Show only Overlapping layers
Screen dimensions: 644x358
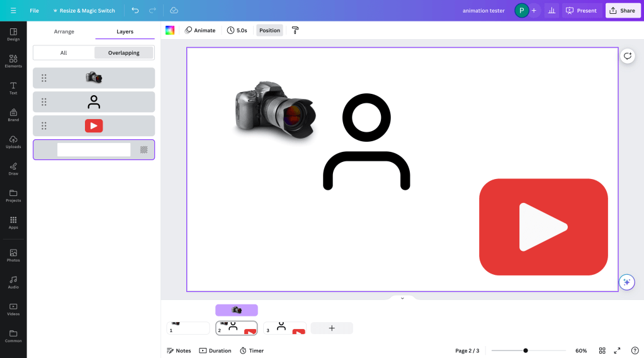coord(123,52)
